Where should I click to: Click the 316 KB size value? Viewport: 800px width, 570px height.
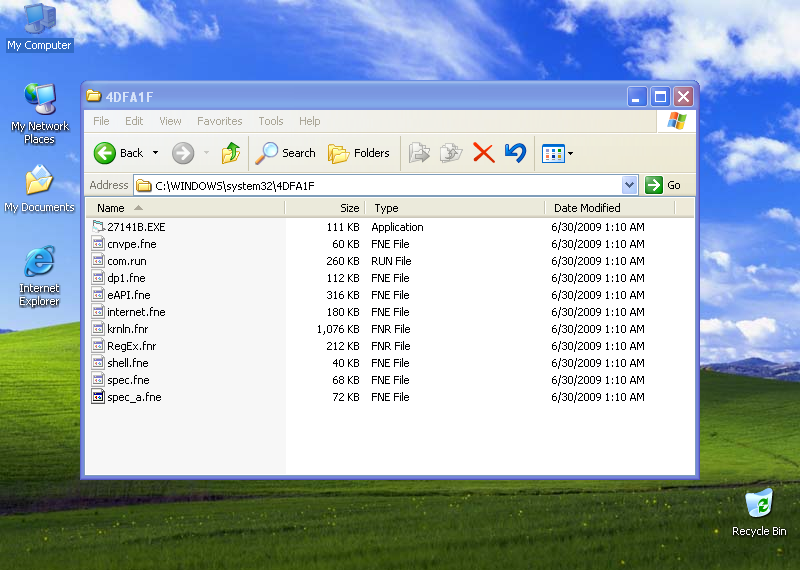(343, 295)
